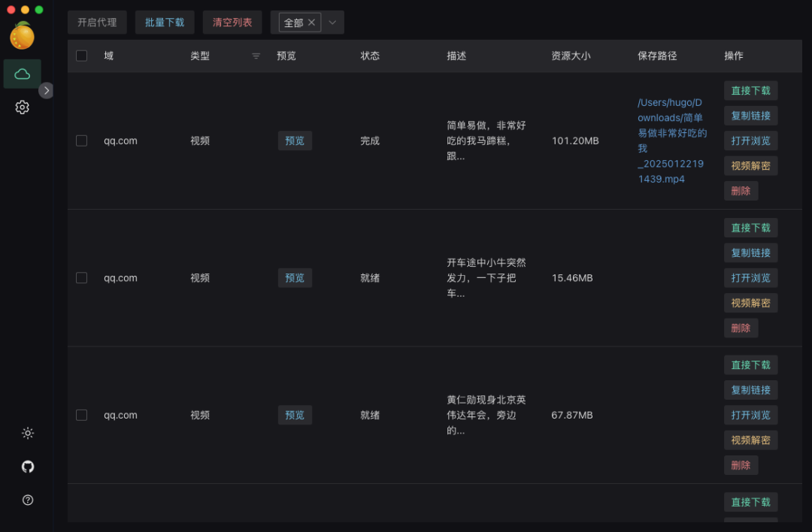Preview the 67.87MB video
The image size is (812, 532).
tap(295, 415)
